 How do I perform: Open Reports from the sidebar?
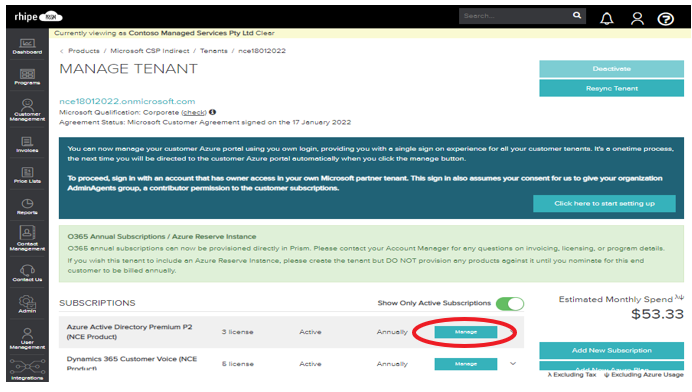point(27,207)
